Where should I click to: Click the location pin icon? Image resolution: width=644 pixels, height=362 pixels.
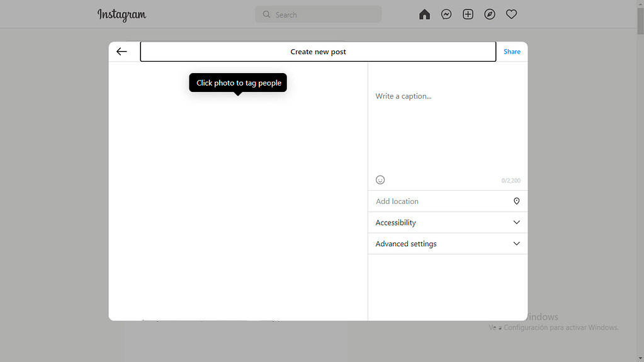[x=516, y=201]
